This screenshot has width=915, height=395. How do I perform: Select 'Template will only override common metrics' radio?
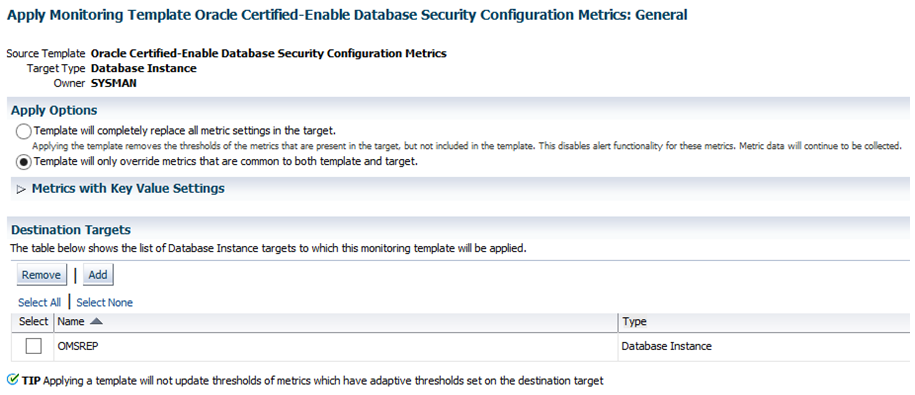[24, 162]
